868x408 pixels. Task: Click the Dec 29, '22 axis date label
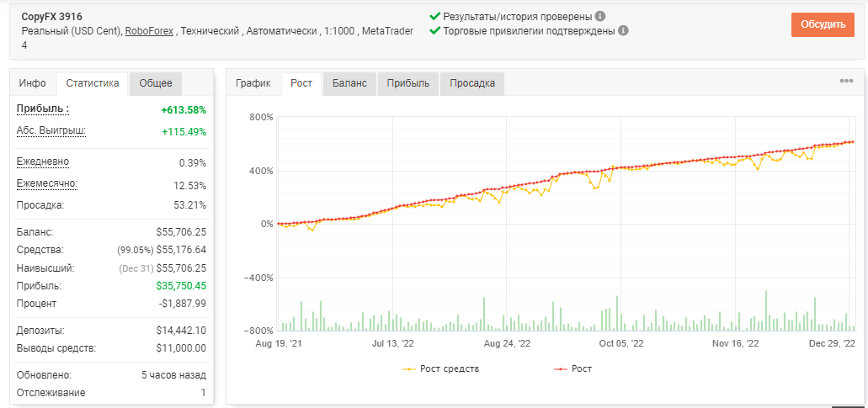[x=833, y=344]
